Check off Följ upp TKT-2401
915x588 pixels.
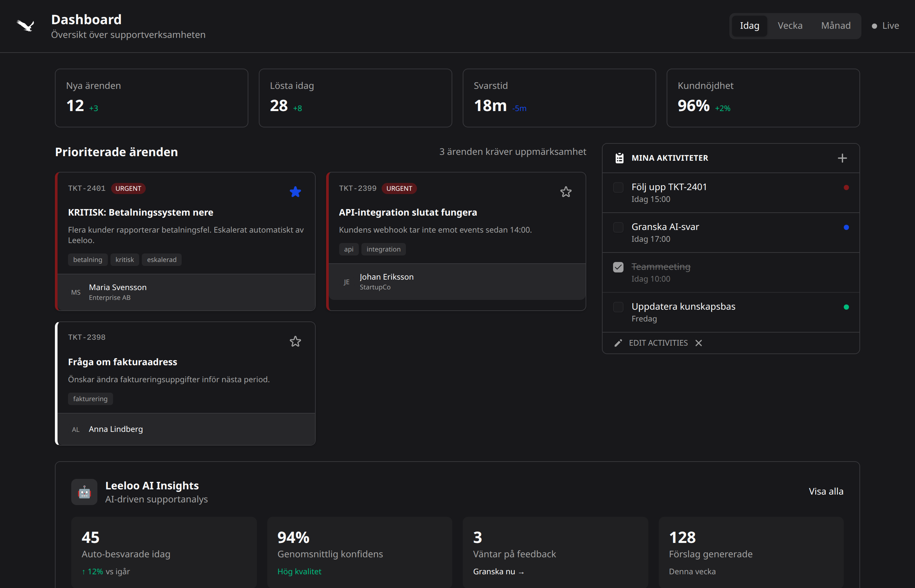(618, 188)
